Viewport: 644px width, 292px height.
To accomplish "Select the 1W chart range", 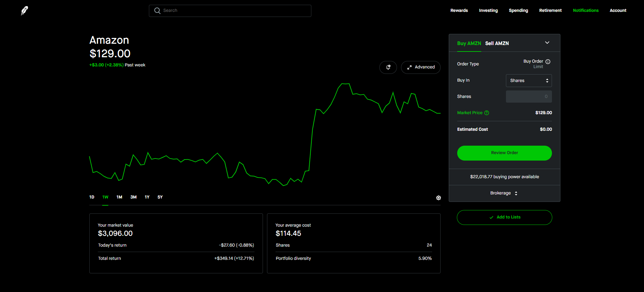I will (105, 197).
